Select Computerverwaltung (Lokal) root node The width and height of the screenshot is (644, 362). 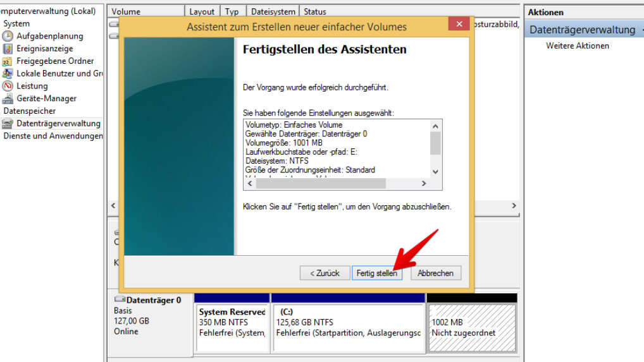(47, 11)
